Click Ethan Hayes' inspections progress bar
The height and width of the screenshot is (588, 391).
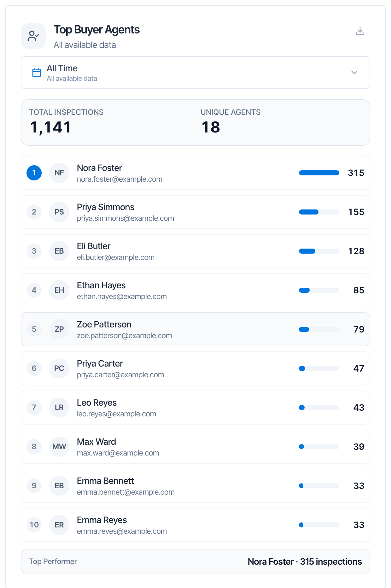click(x=319, y=290)
